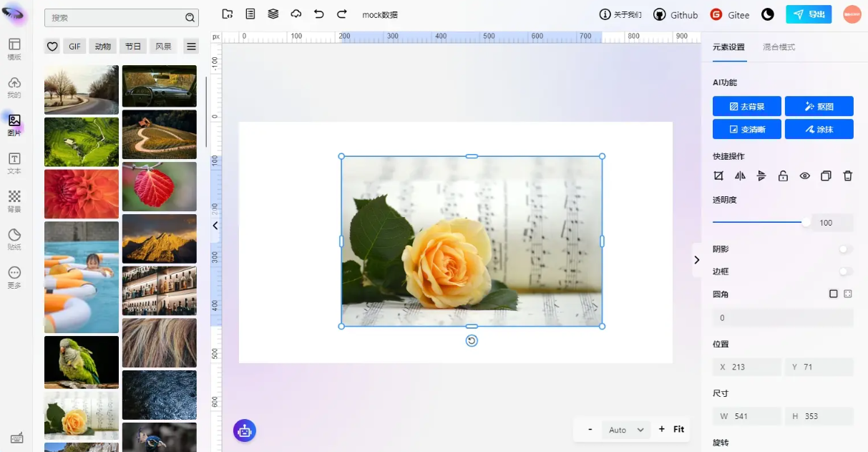Click the 去背景 remove background button
Viewport: 868px width, 452px height.
pyautogui.click(x=746, y=107)
